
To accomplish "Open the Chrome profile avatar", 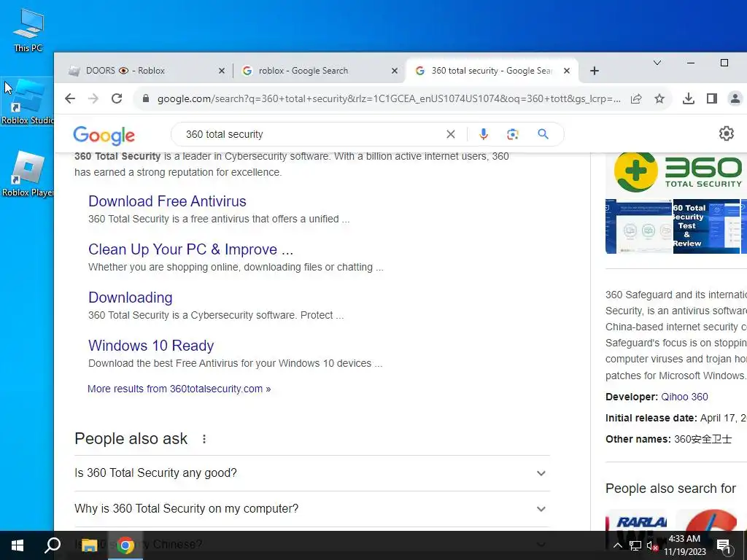I will [735, 98].
